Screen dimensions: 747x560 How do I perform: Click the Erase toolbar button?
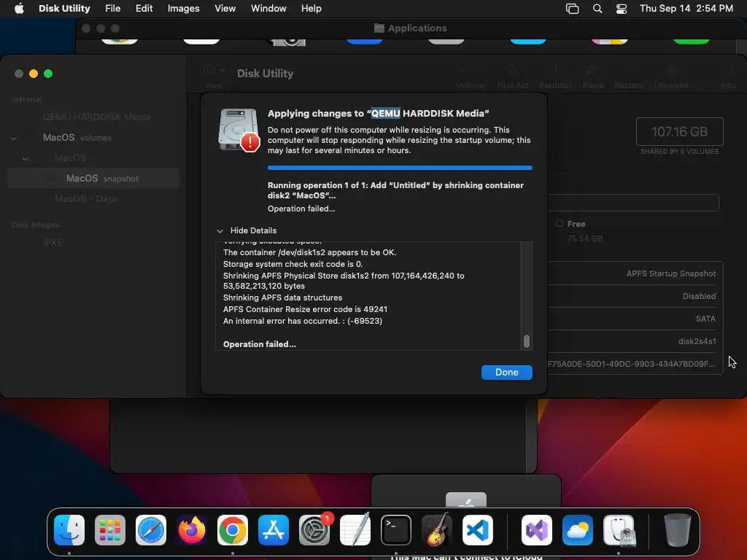[592, 77]
